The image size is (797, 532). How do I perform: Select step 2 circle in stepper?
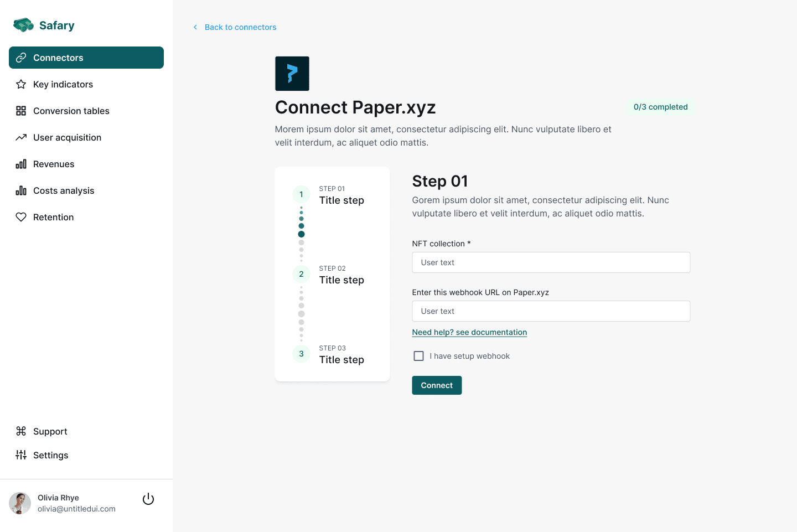pos(301,274)
